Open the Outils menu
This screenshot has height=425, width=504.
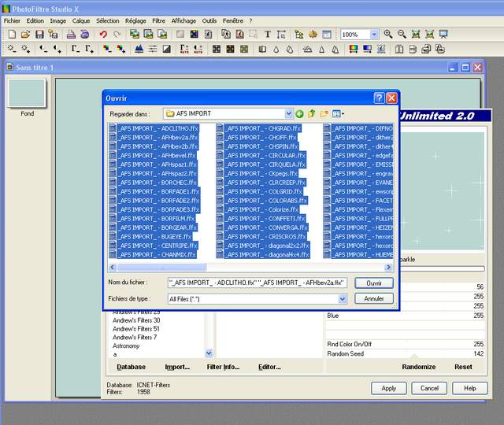click(209, 21)
